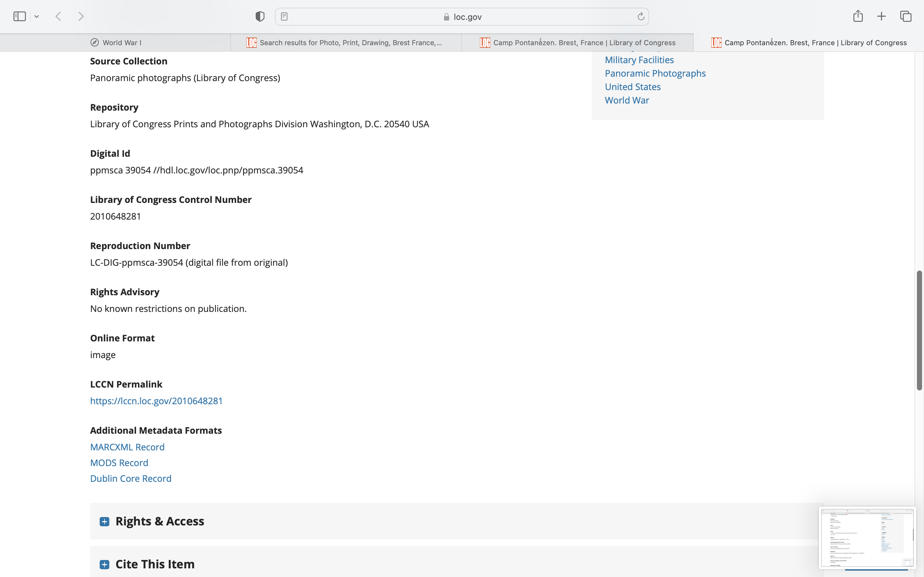Open a new tab with plus icon
The image size is (924, 577).
point(881,16)
